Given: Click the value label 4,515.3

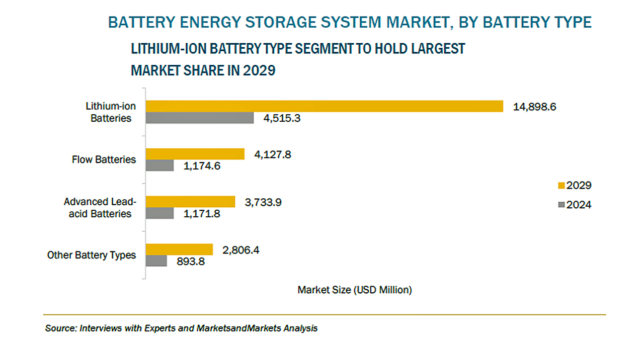Looking at the screenshot, I should [283, 119].
